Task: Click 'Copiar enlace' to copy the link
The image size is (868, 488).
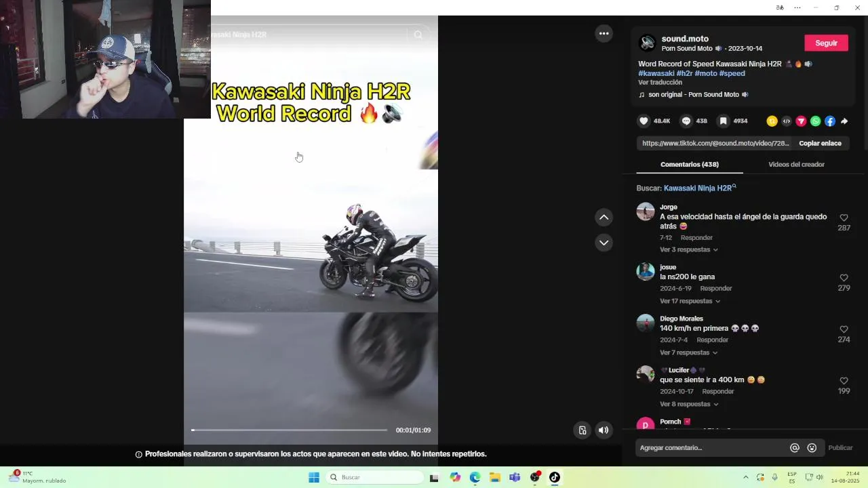Action: (x=820, y=143)
